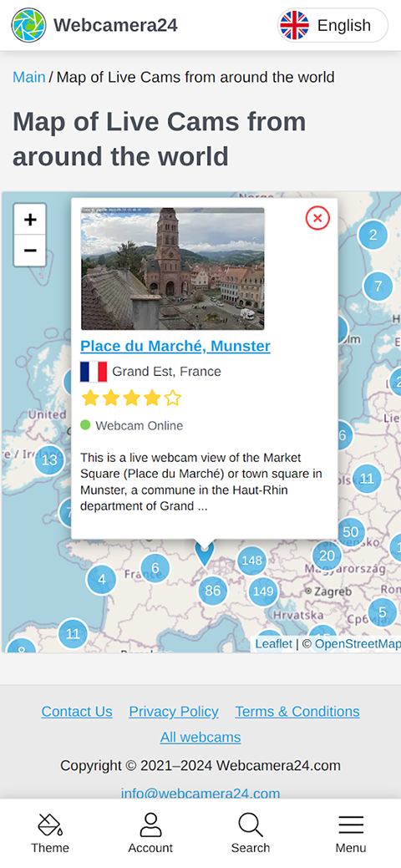This screenshot has width=401, height=868.
Task: Zoom out the map with minus button
Action: (30, 251)
